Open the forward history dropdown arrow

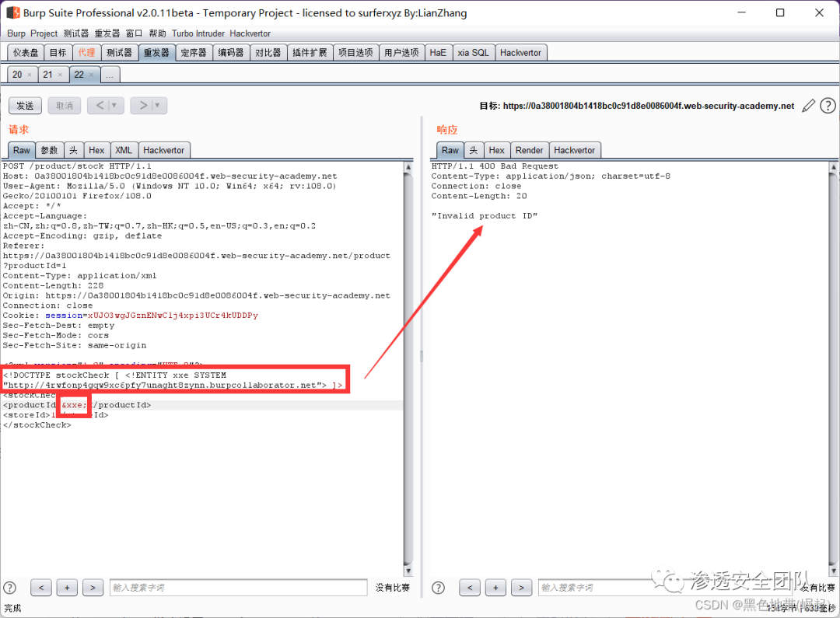[157, 106]
